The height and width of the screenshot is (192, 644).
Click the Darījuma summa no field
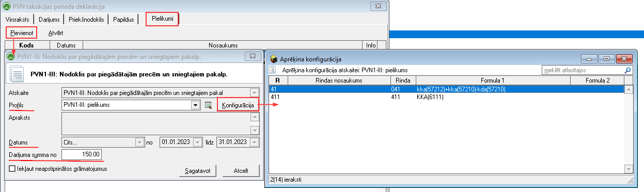(82, 154)
